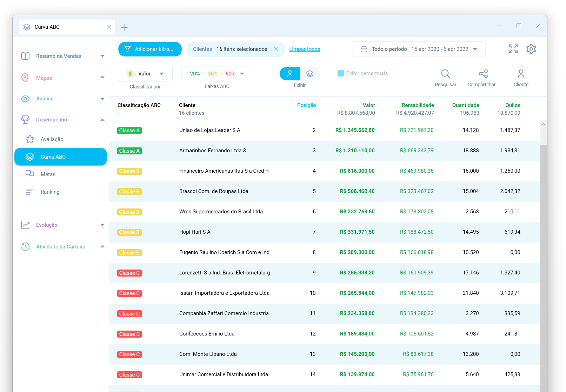The width and height of the screenshot is (566, 392).
Task: Sort by the Rentabilidade column header
Action: [x=418, y=105]
